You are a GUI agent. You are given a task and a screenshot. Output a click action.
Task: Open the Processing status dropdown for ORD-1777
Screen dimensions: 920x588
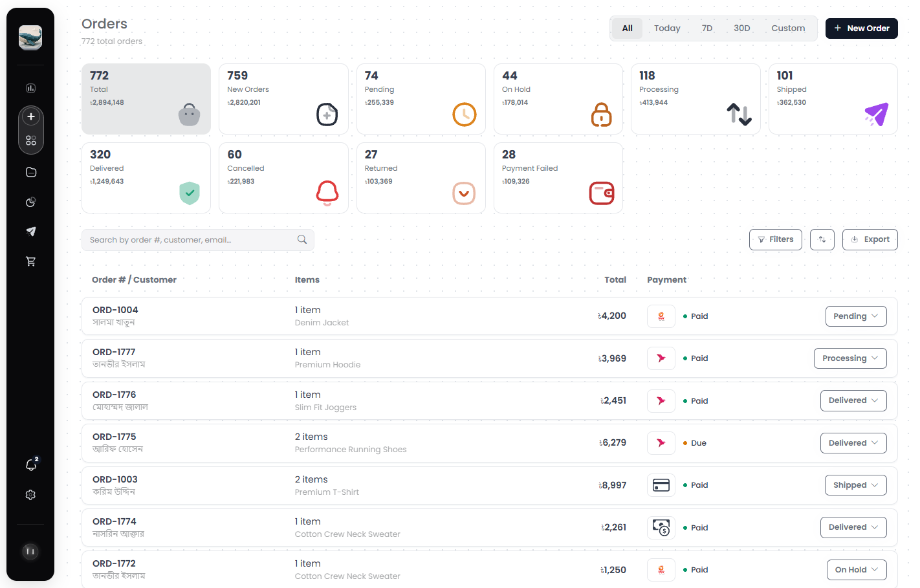pyautogui.click(x=850, y=358)
